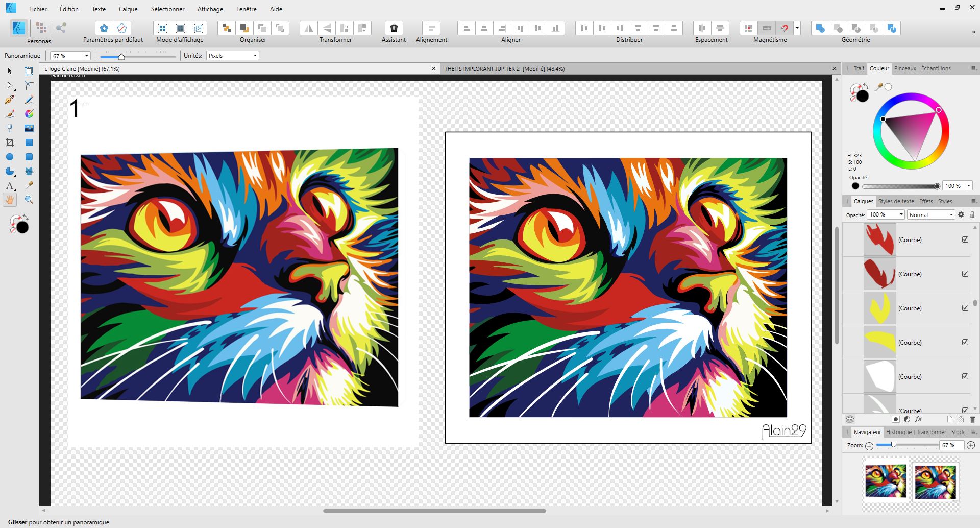This screenshot has height=528, width=980.
Task: Uncheck the first yellow (Courbe) layer
Action: 965,308
